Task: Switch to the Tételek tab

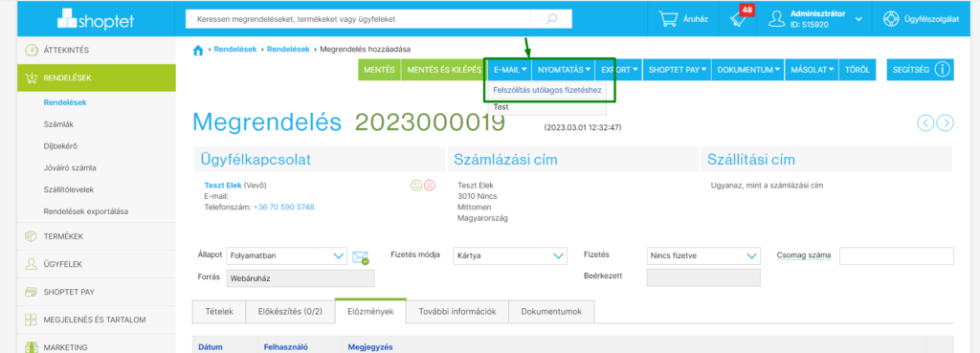Action: coord(219,311)
